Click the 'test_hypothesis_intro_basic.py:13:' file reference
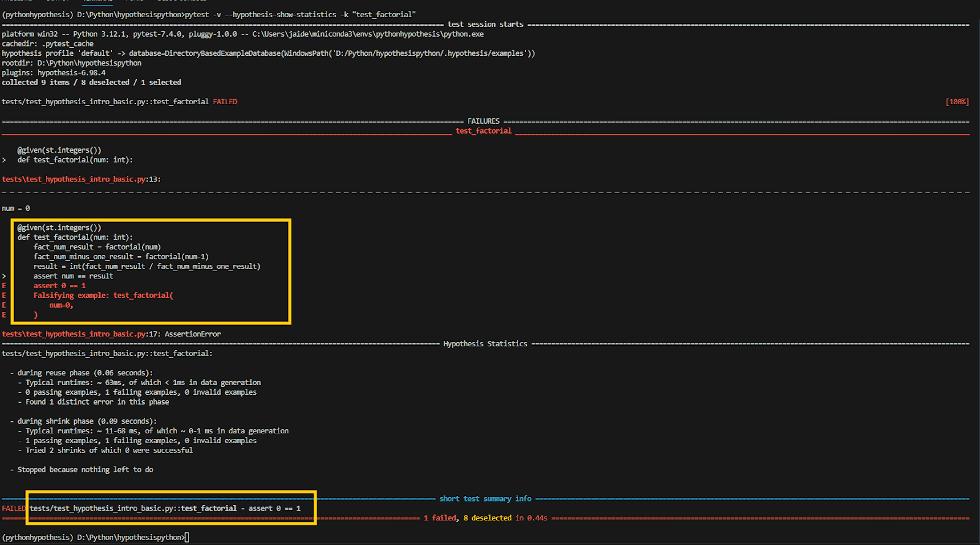 (81, 179)
